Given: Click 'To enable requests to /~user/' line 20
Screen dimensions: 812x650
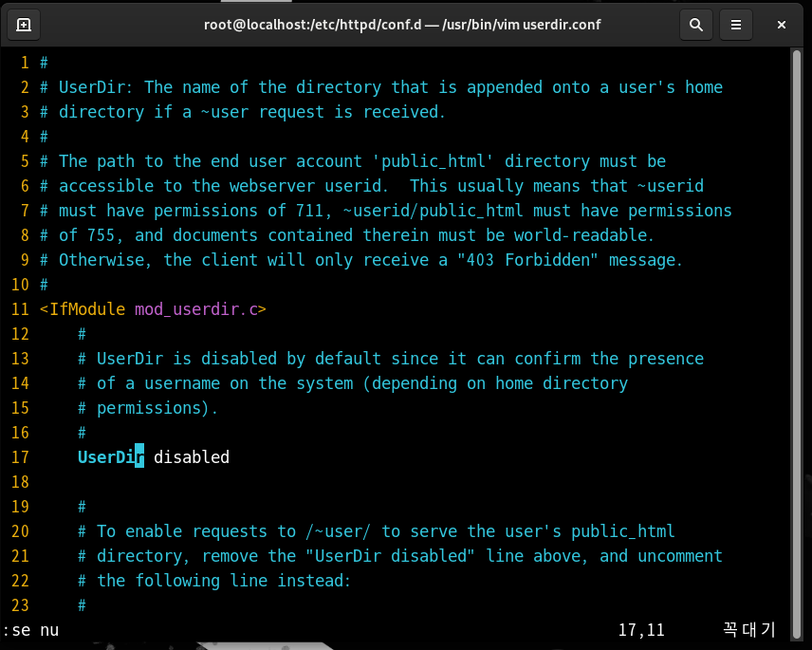Looking at the screenshot, I should tap(233, 530).
